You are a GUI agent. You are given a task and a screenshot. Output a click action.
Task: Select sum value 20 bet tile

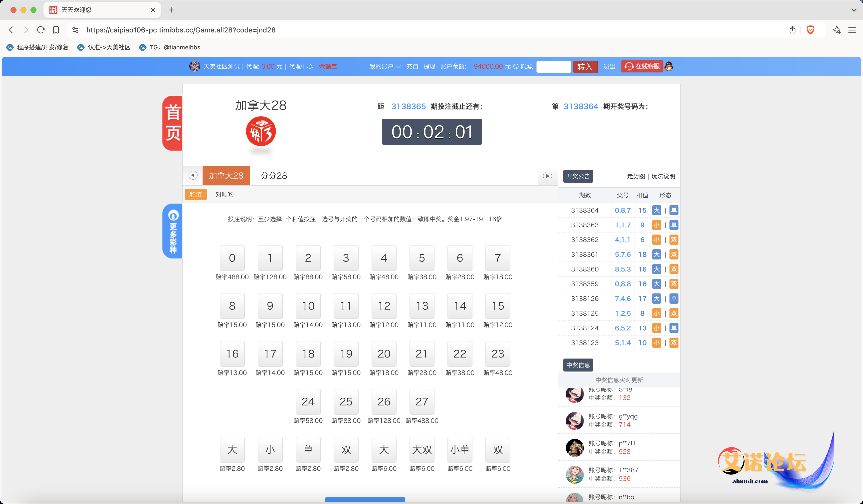384,354
